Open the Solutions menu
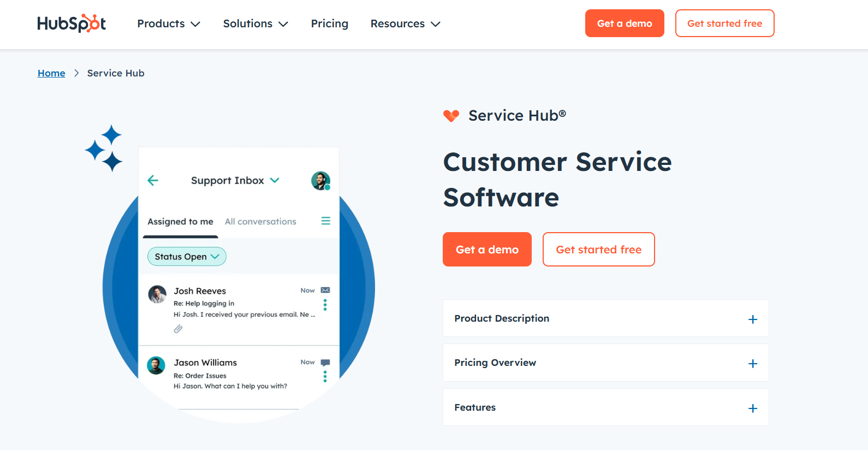Image resolution: width=868 pixels, height=450 pixels. coord(255,23)
